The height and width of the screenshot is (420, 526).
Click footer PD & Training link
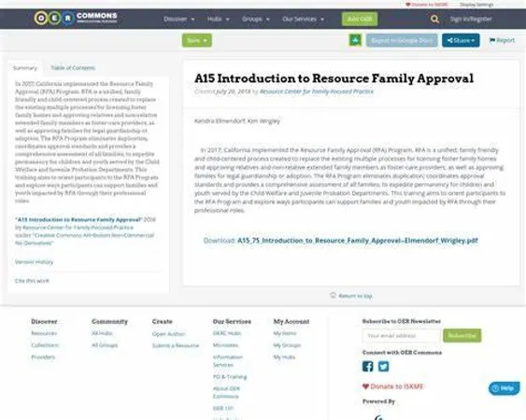[230, 377]
